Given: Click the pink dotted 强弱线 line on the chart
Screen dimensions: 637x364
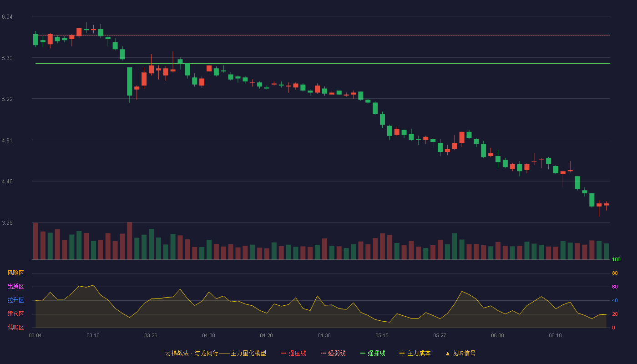Looking at the screenshot, I should point(323,35).
